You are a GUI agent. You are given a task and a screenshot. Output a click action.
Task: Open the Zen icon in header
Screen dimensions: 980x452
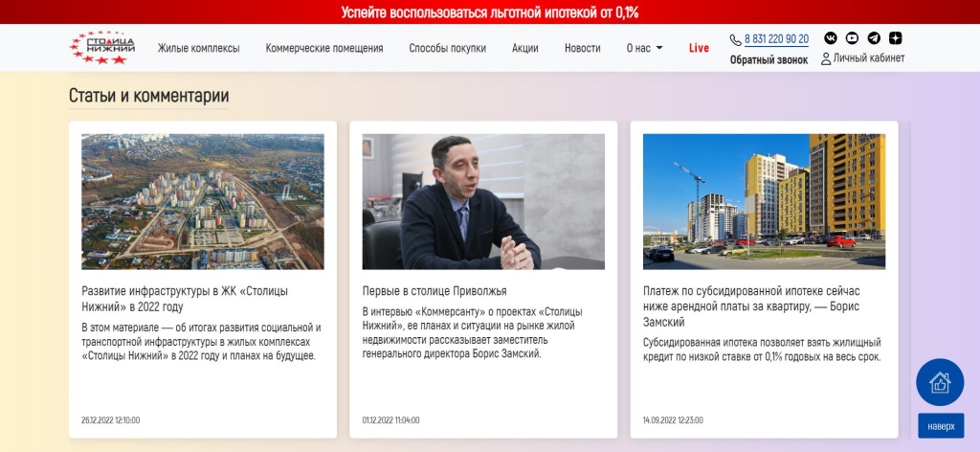click(x=896, y=38)
